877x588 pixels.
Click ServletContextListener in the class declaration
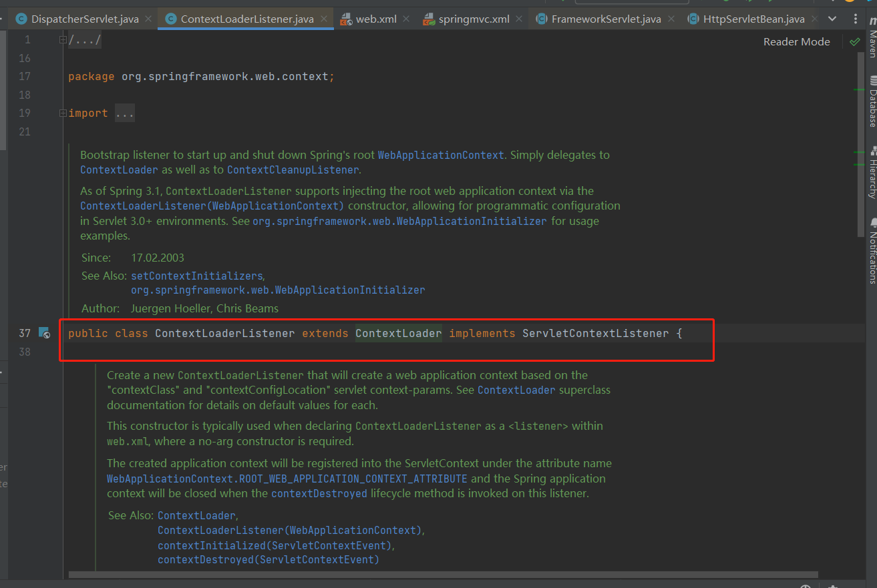point(595,333)
